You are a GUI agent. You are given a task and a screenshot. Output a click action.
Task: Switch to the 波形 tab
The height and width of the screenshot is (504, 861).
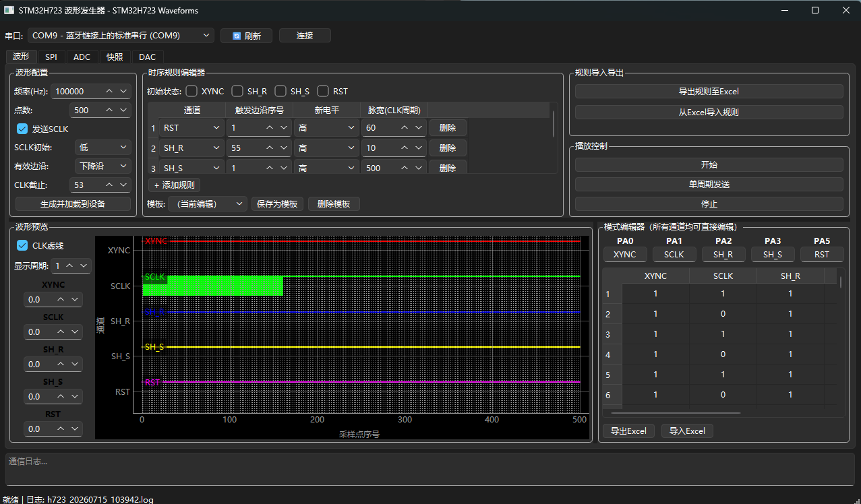(21, 57)
